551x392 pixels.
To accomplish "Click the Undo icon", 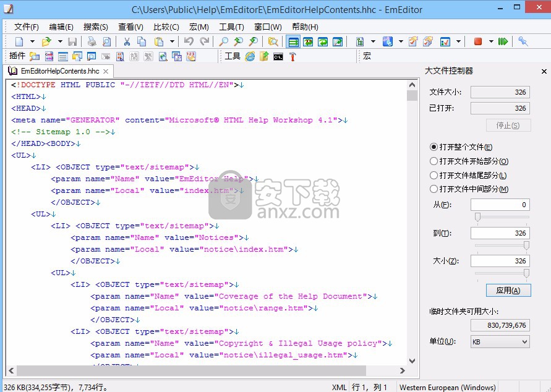I will click(x=189, y=42).
